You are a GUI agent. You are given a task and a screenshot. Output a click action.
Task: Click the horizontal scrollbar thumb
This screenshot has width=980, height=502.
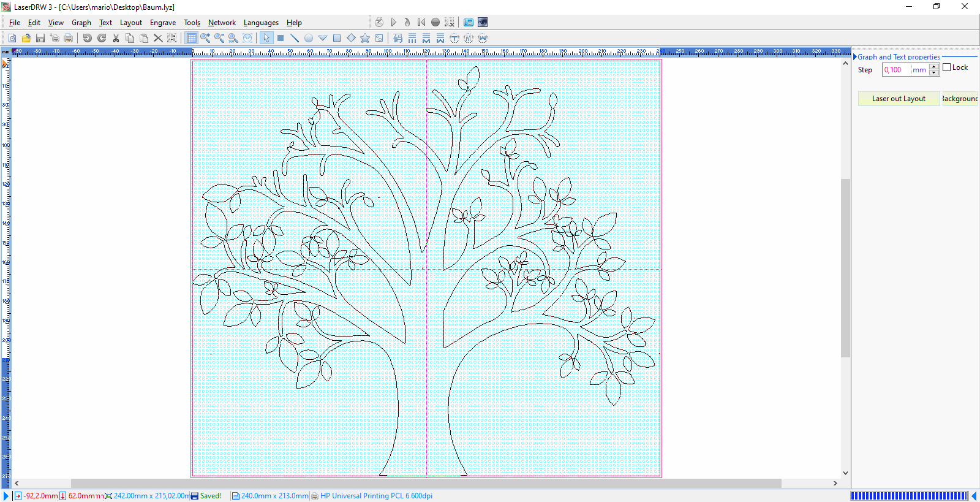pos(426,483)
